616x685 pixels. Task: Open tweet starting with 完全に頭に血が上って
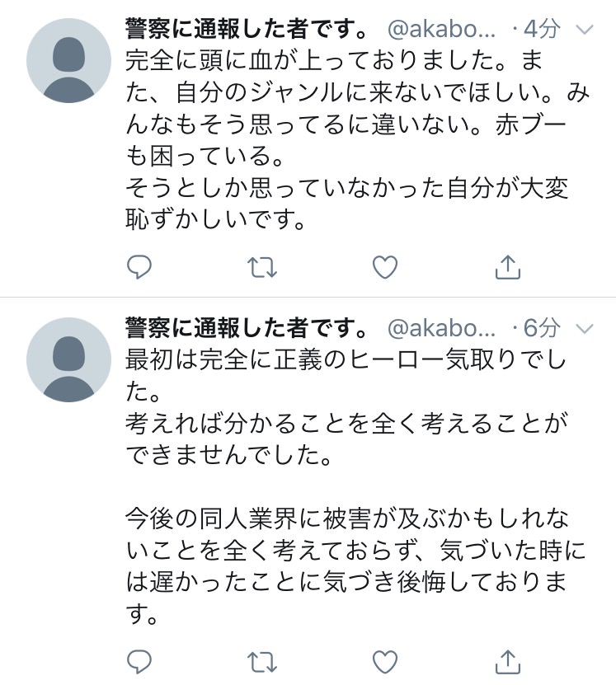click(357, 140)
